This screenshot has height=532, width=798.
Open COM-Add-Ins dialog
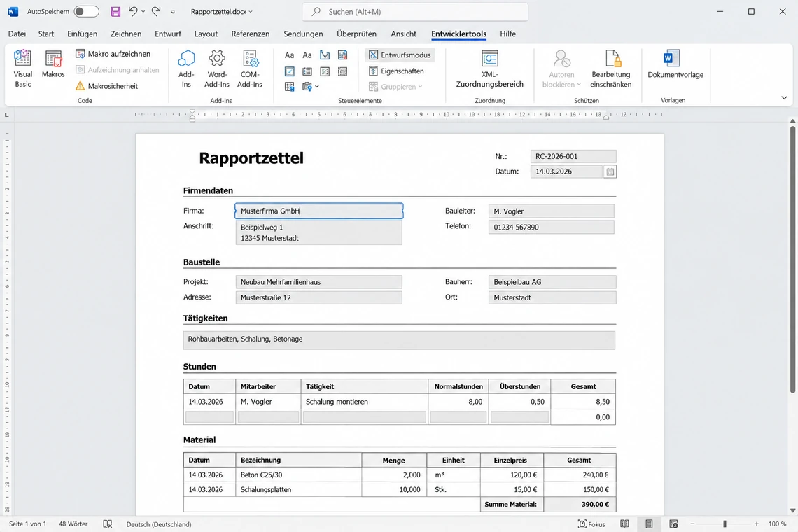click(250, 69)
